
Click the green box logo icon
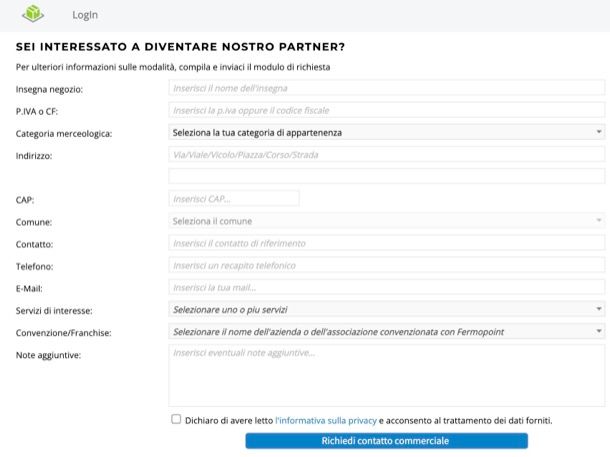pyautogui.click(x=33, y=14)
